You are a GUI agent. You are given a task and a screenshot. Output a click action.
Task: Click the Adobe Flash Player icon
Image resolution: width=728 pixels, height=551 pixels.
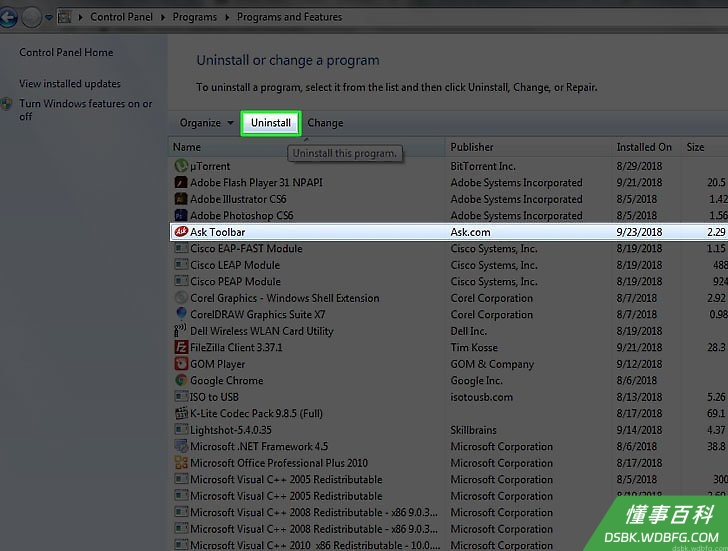pyautogui.click(x=181, y=182)
